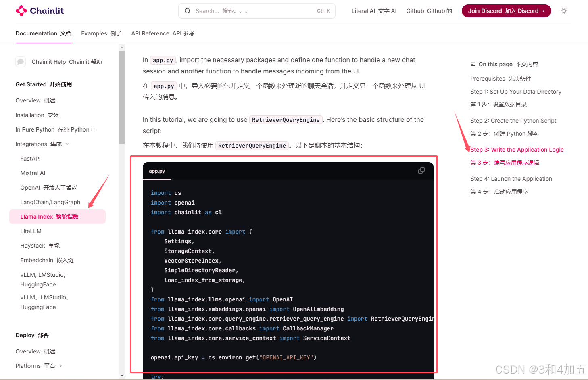The height and width of the screenshot is (380, 588).
Task: Click the RetrieverQueryEngine inline code in English text
Action: (286, 120)
